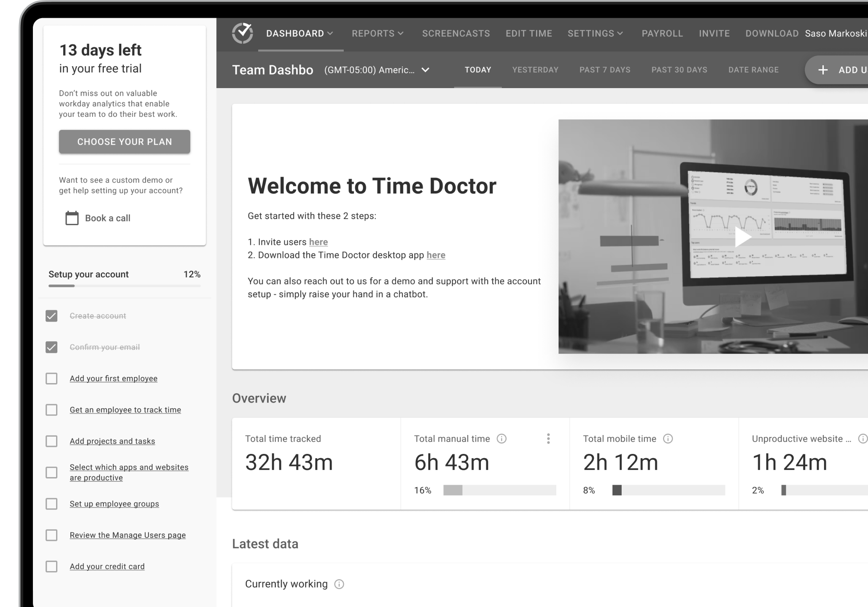The image size is (868, 607).
Task: Check the Add projects and tasks box
Action: pos(51,441)
